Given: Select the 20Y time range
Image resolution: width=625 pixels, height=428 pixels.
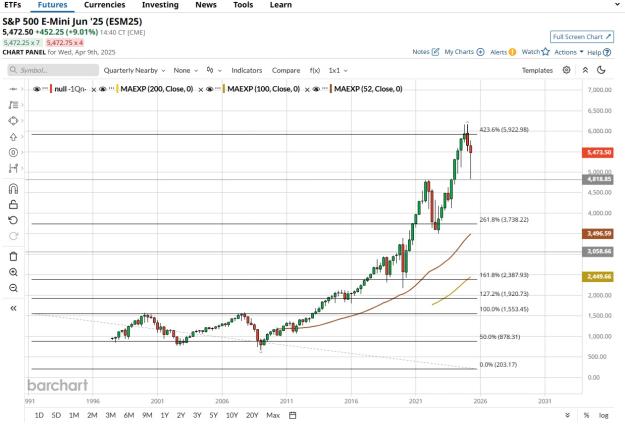Looking at the screenshot, I should [x=252, y=415].
